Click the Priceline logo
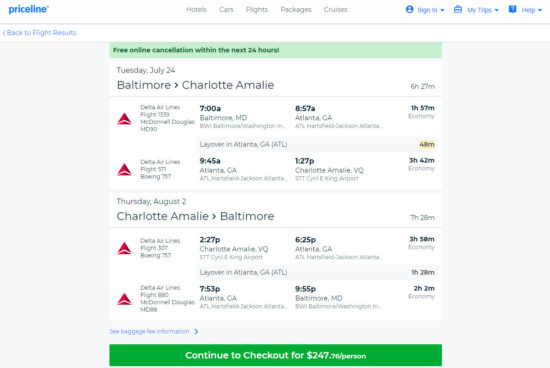 pyautogui.click(x=28, y=9)
